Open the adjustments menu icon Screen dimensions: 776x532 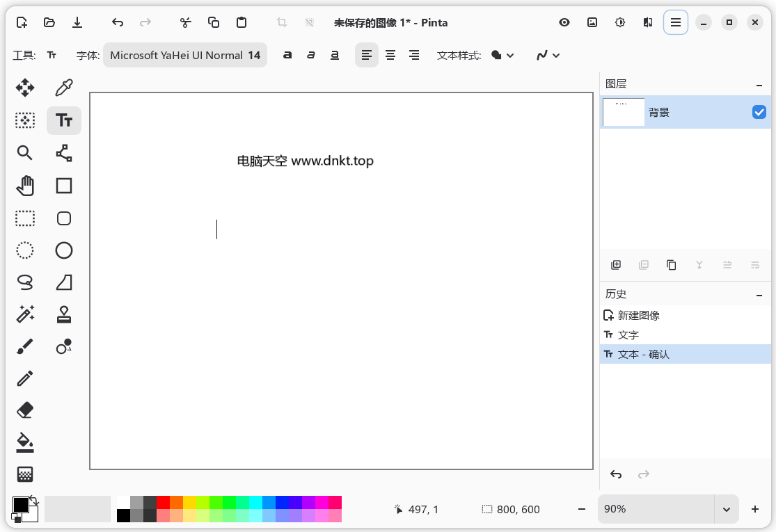[x=620, y=22]
